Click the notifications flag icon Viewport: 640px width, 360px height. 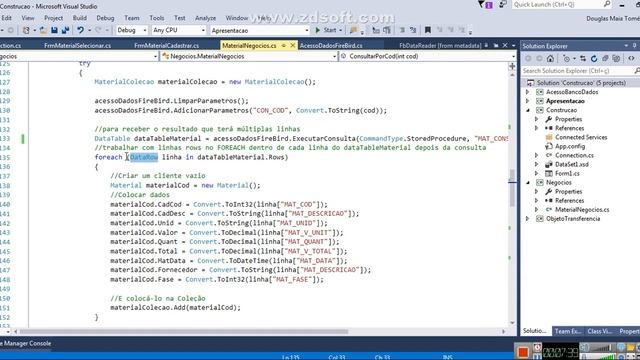click(x=485, y=4)
